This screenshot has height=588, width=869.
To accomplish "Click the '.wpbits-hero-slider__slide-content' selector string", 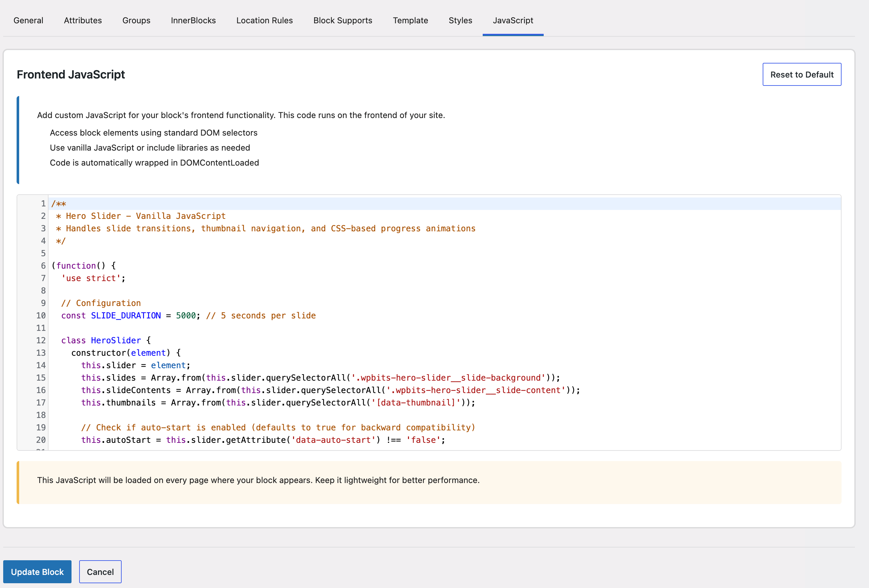I will pyautogui.click(x=476, y=390).
